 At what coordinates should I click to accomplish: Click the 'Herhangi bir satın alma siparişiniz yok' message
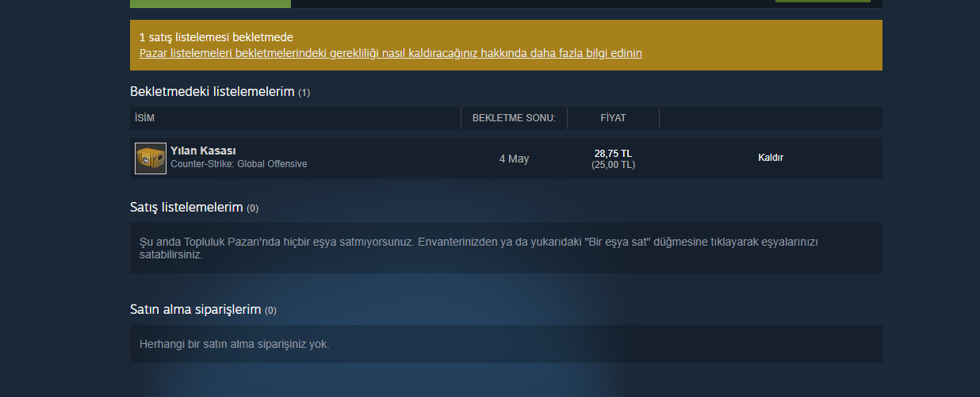234,345
